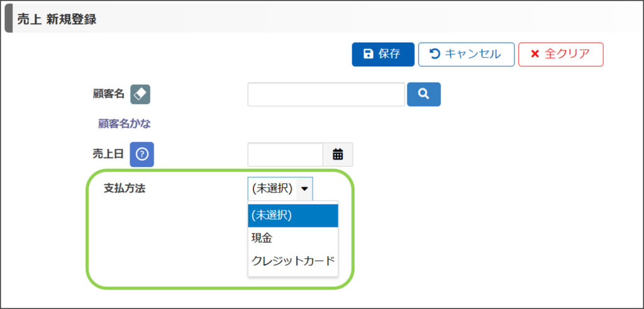644x309 pixels.
Task: Click the red X icon on 全クリア
Action: 535,54
